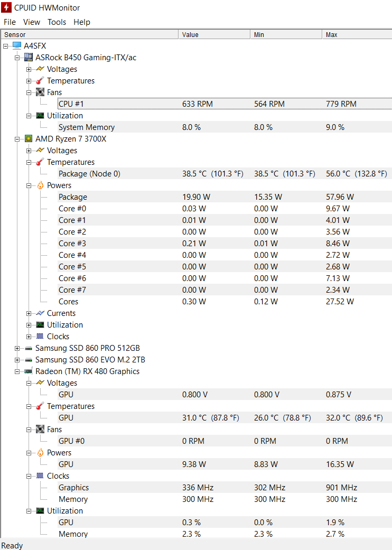Image resolution: width=392 pixels, height=550 pixels.
Task: Click the utilization graph icon under ASRock
Action: tap(40, 115)
